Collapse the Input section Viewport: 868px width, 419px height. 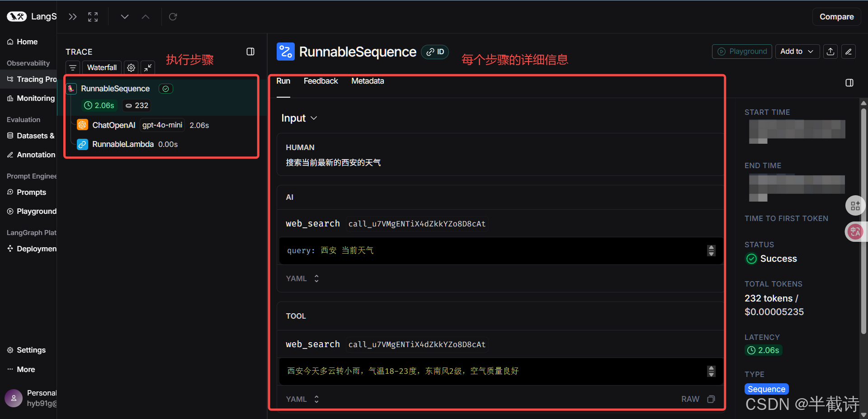(x=299, y=118)
